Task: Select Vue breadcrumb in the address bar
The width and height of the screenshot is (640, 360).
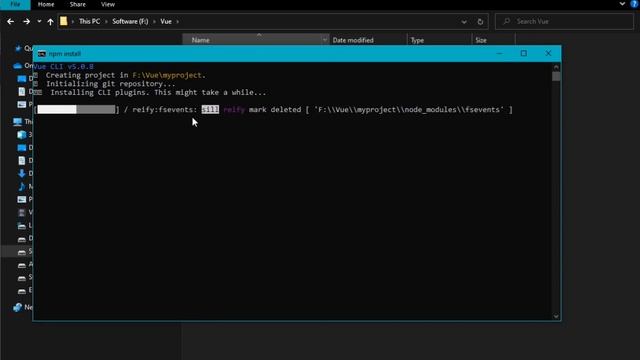Action: pyautogui.click(x=166, y=21)
